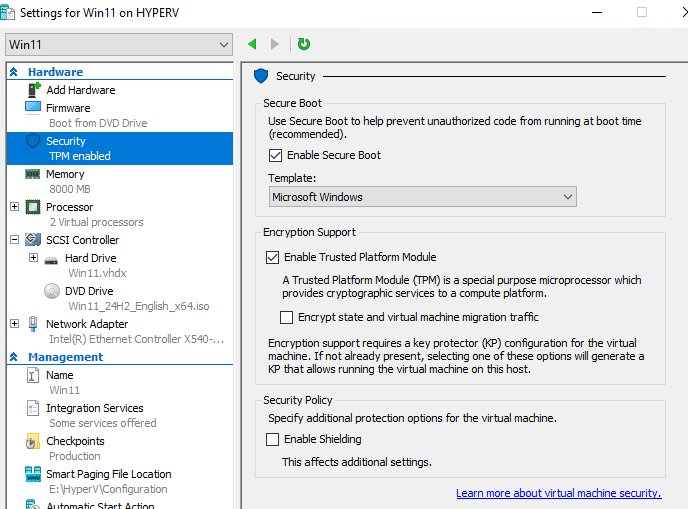
Task: Select the Memory settings entry
Action: pos(65,174)
